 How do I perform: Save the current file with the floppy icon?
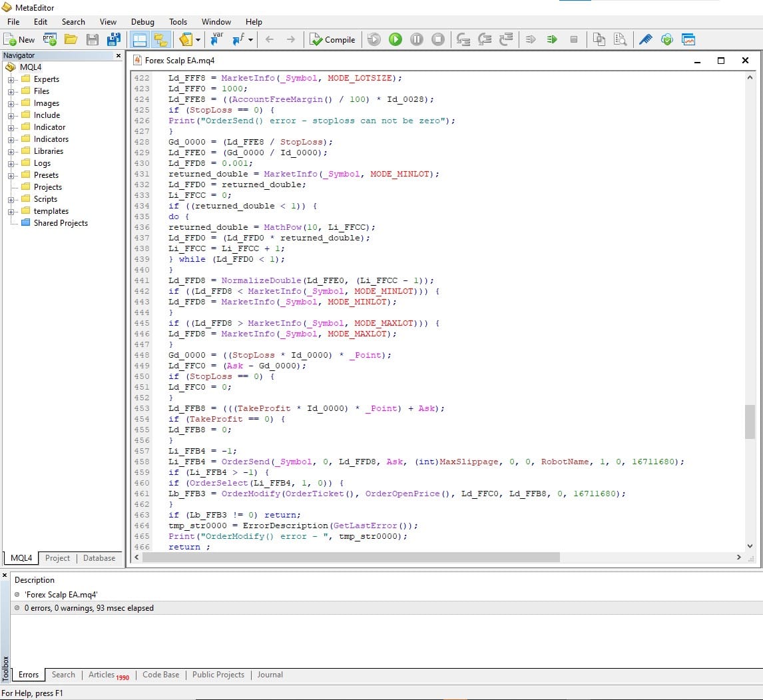(x=93, y=39)
